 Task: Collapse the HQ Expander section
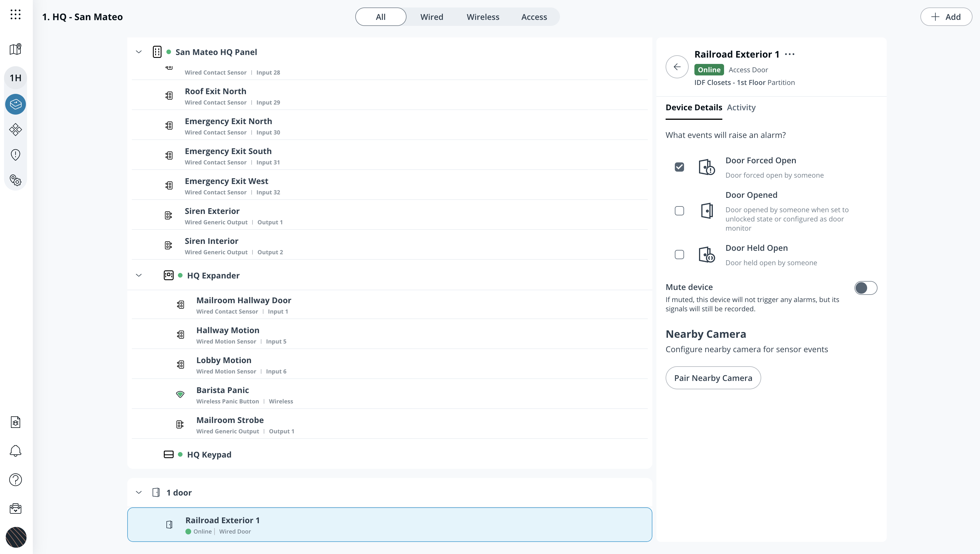point(139,276)
